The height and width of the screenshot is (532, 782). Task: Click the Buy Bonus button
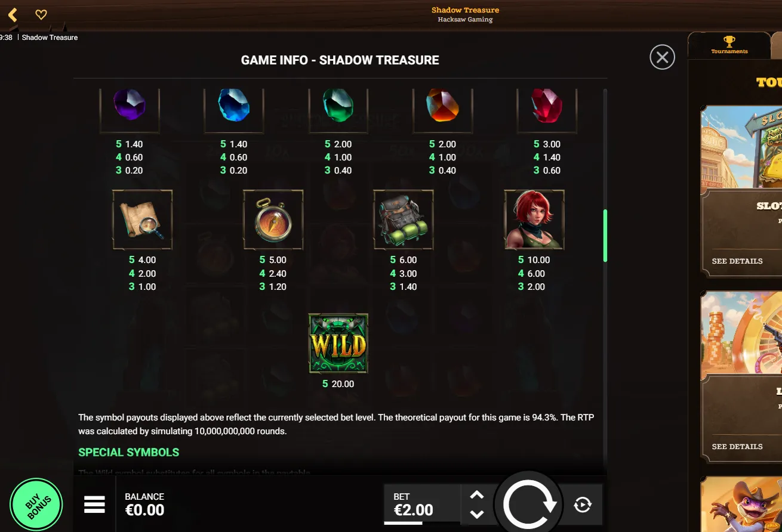pos(36,505)
